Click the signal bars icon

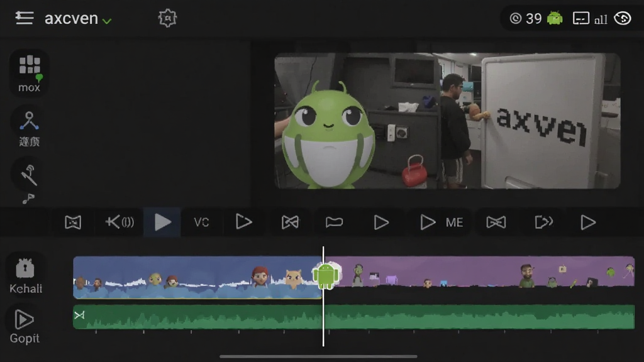click(x=601, y=19)
